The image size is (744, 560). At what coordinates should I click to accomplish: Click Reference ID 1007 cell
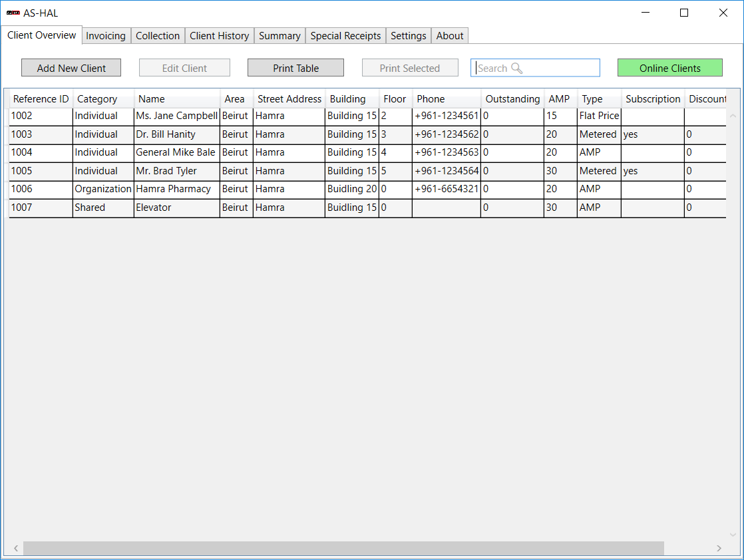click(x=41, y=208)
